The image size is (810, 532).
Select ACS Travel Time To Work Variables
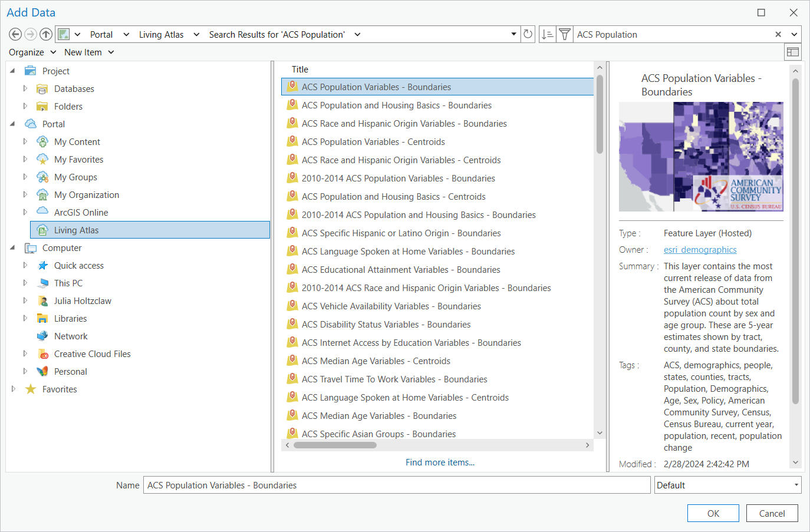pyautogui.click(x=437, y=379)
